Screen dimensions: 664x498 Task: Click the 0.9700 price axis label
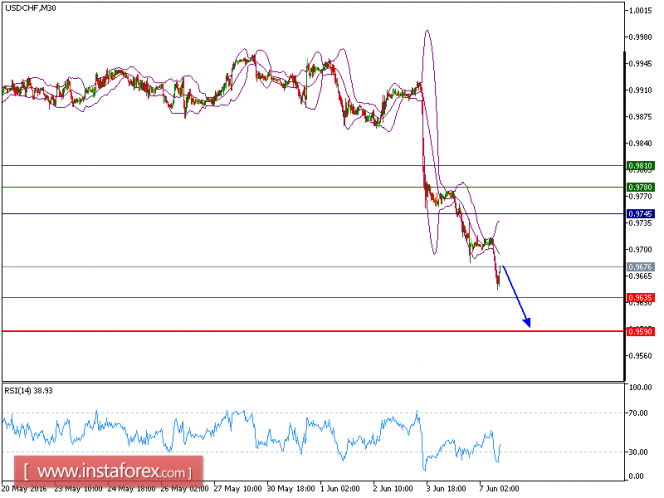(x=641, y=249)
